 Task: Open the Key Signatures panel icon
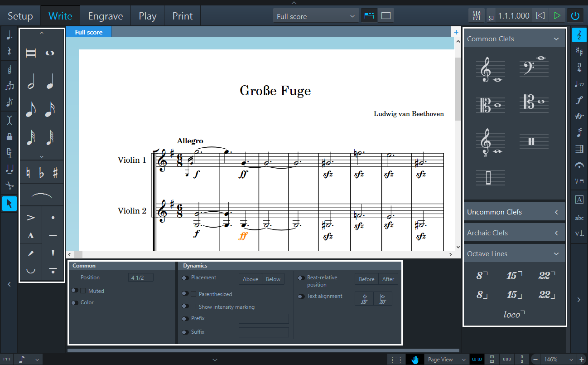(579, 51)
